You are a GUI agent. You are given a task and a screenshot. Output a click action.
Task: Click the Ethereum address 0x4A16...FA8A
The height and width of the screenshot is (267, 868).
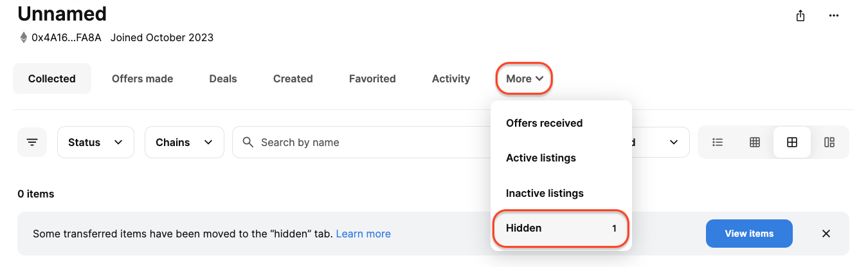click(x=67, y=37)
